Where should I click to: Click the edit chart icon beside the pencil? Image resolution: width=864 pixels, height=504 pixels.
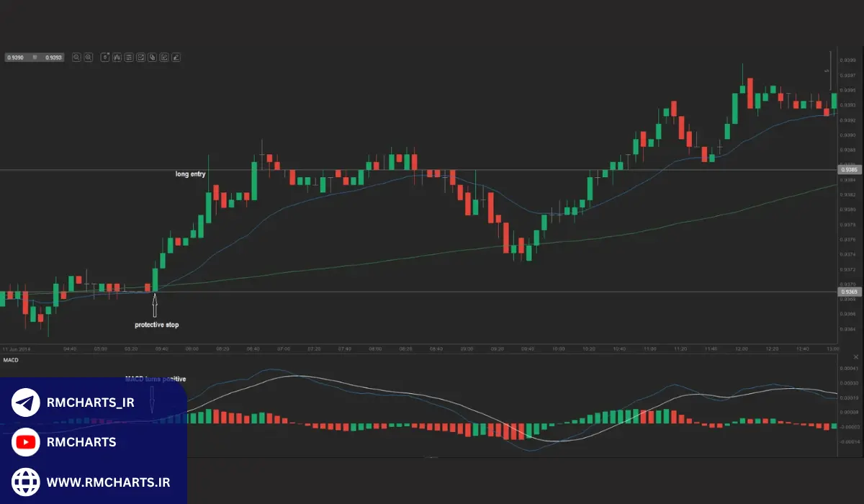coord(164,57)
